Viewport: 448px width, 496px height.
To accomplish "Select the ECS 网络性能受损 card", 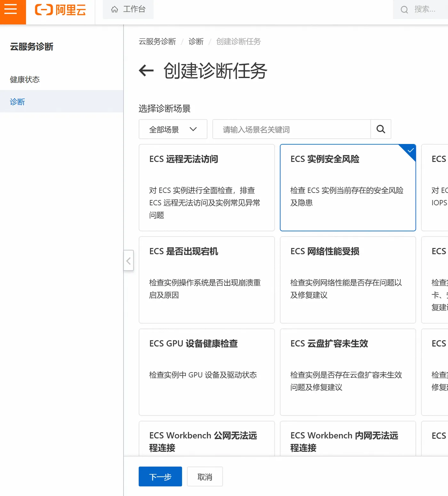I will [x=348, y=280].
